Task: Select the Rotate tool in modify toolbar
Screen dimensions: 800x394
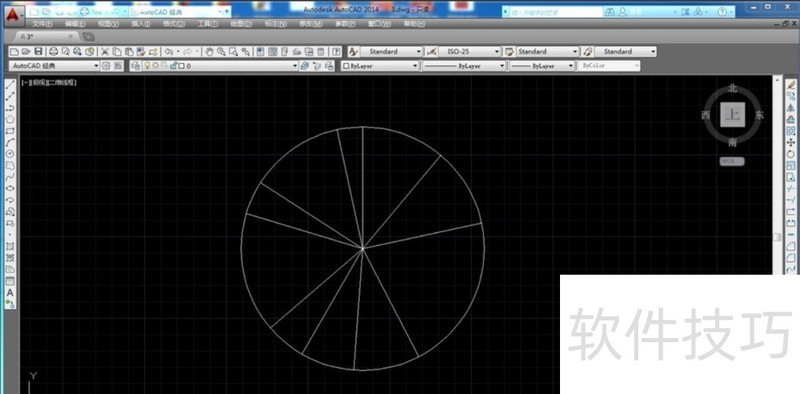Action: pos(791,154)
